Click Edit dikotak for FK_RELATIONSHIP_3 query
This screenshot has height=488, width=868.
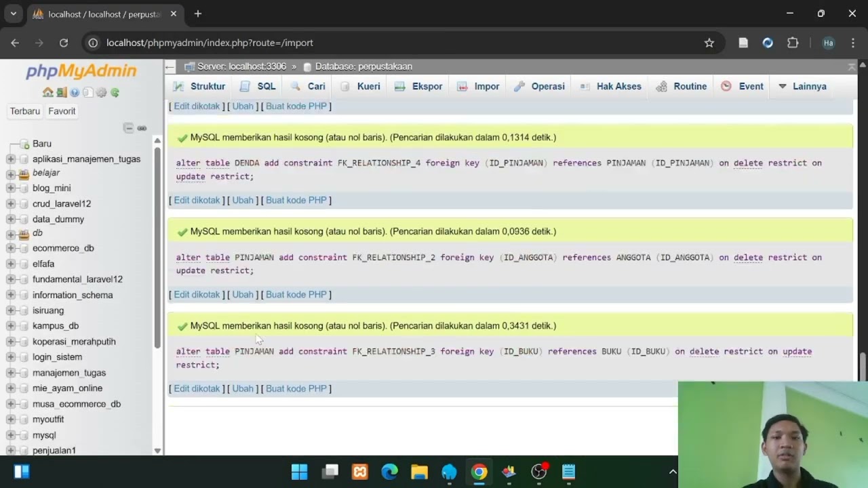[x=197, y=388]
